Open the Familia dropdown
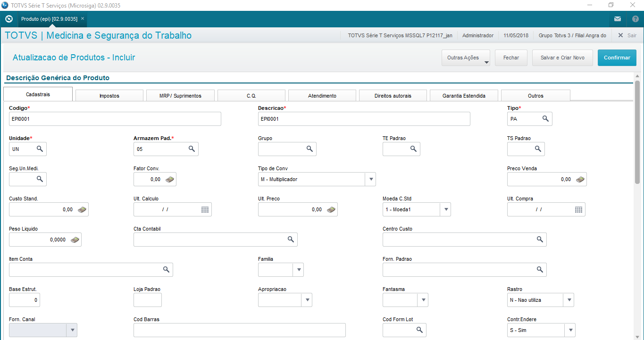Viewport: 644px width, 340px height. click(x=298, y=270)
